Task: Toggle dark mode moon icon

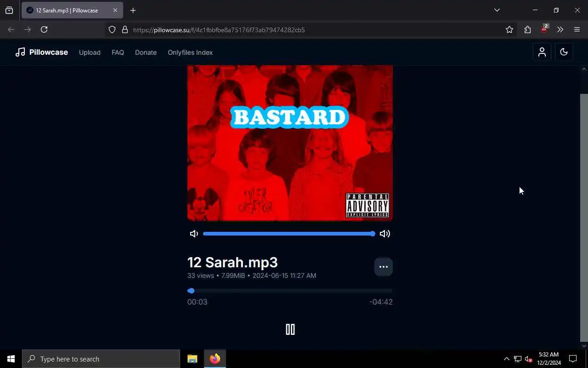Action: (564, 52)
